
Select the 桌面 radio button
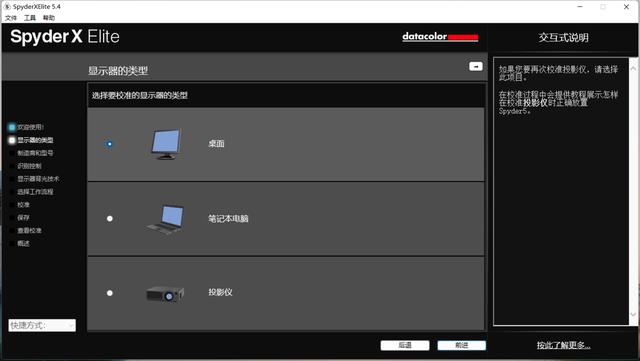pyautogui.click(x=109, y=144)
